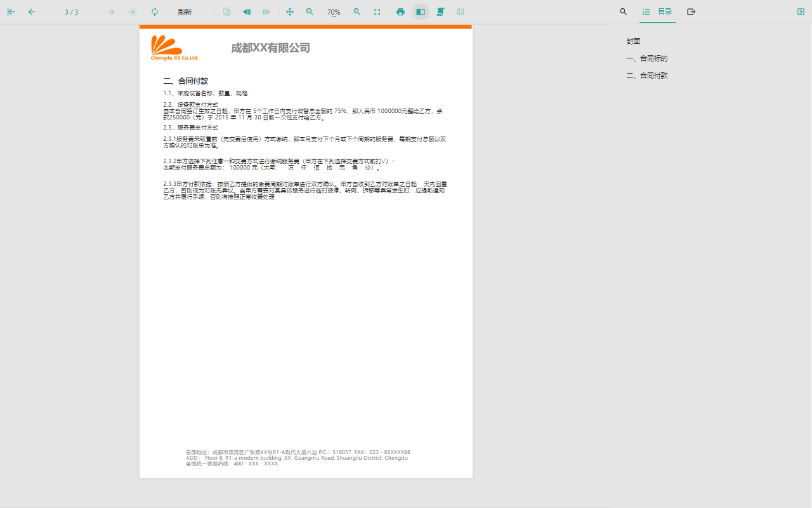Jump to the first page

11,12
